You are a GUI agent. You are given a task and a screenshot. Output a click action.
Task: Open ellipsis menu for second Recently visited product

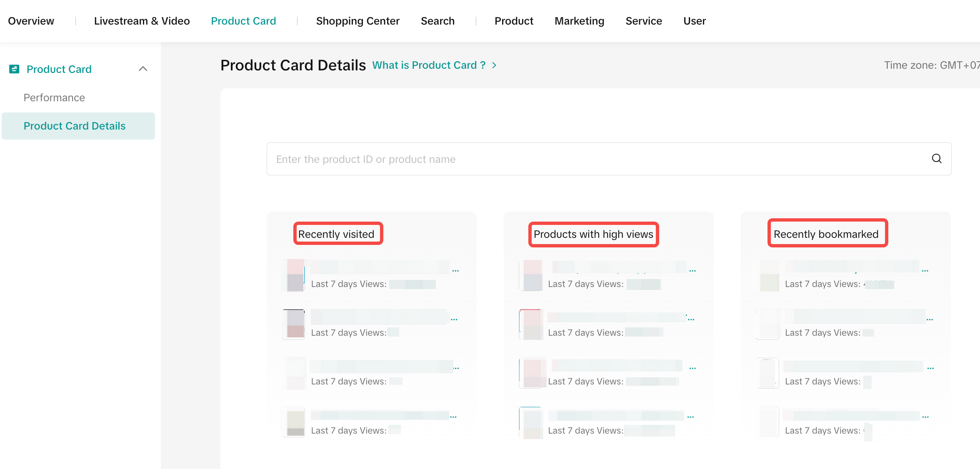point(454,319)
